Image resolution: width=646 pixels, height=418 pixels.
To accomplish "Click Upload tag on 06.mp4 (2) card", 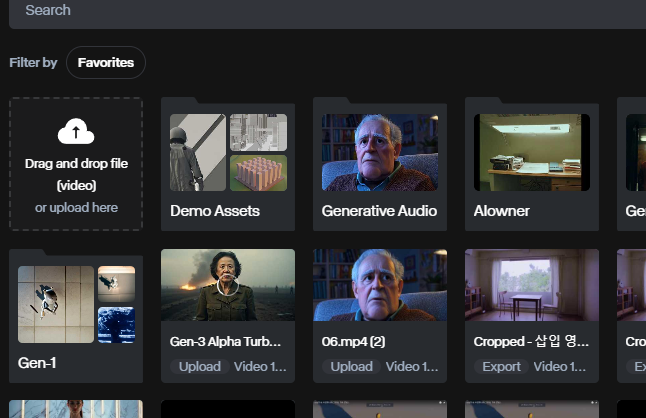I will (351, 367).
